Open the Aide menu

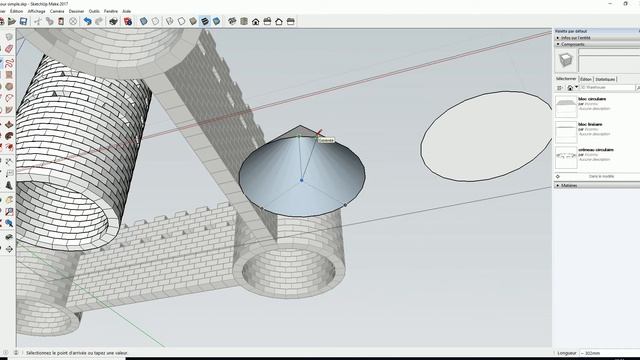127,11
